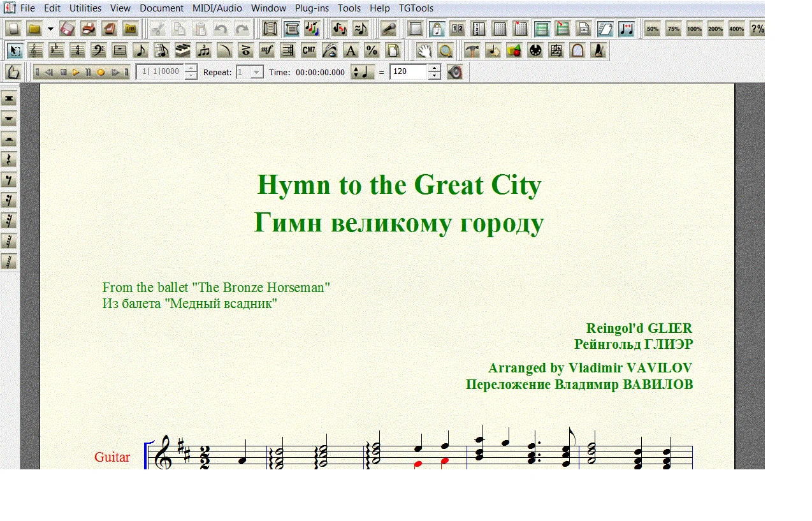Open playback settings speaker icon
The image size is (812, 521).
(454, 72)
